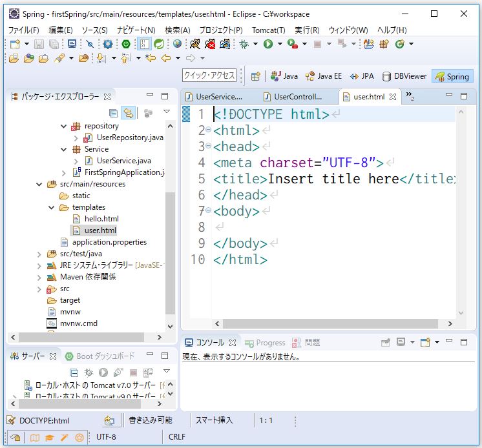This screenshot has height=448, width=482.
Task: Select hello.html in the templates folder
Action: pos(101,219)
